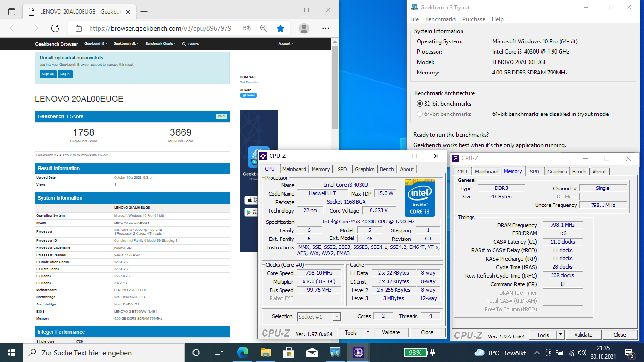Click Close button in front CPU-Z window
Image resolution: width=644 pixels, height=362 pixels.
[427, 332]
